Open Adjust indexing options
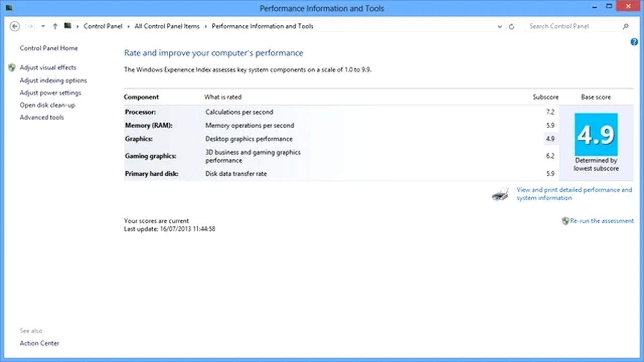 click(53, 80)
